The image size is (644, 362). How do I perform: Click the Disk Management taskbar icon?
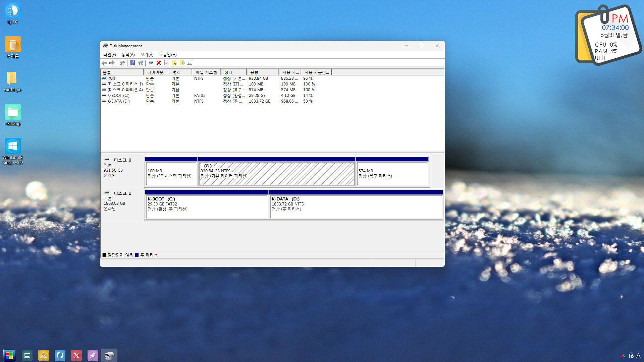(x=109, y=355)
